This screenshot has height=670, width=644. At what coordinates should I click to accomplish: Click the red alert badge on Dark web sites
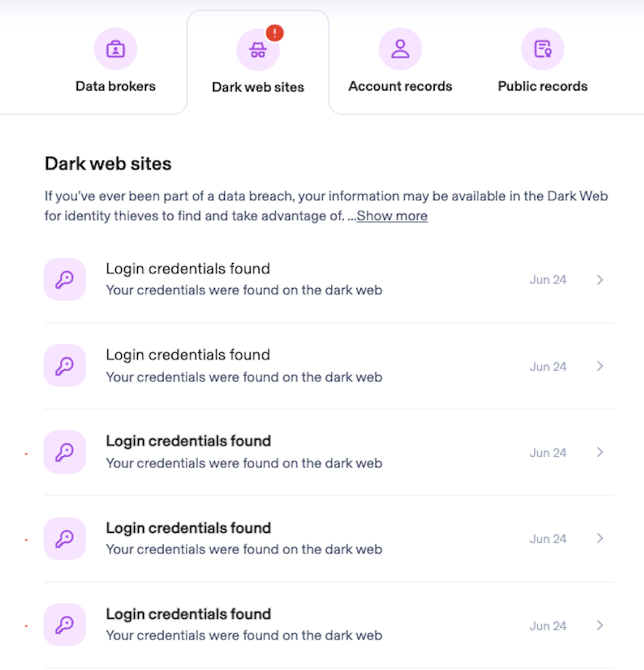coord(275,33)
